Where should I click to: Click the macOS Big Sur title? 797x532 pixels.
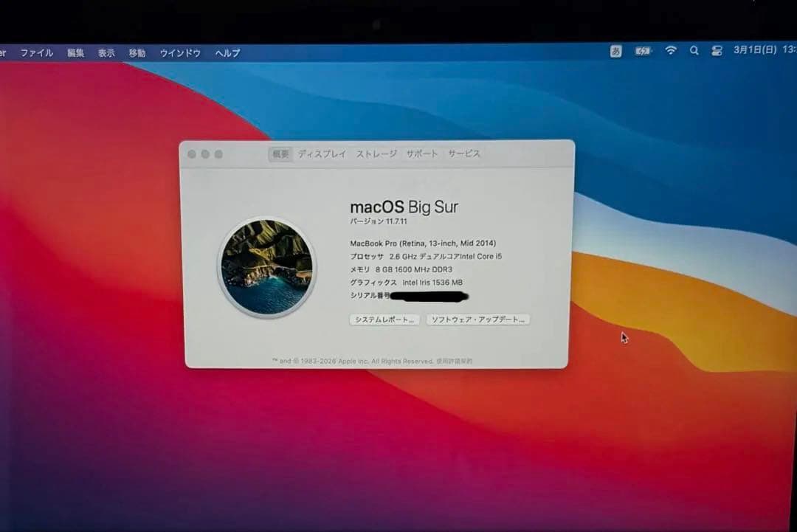(404, 207)
